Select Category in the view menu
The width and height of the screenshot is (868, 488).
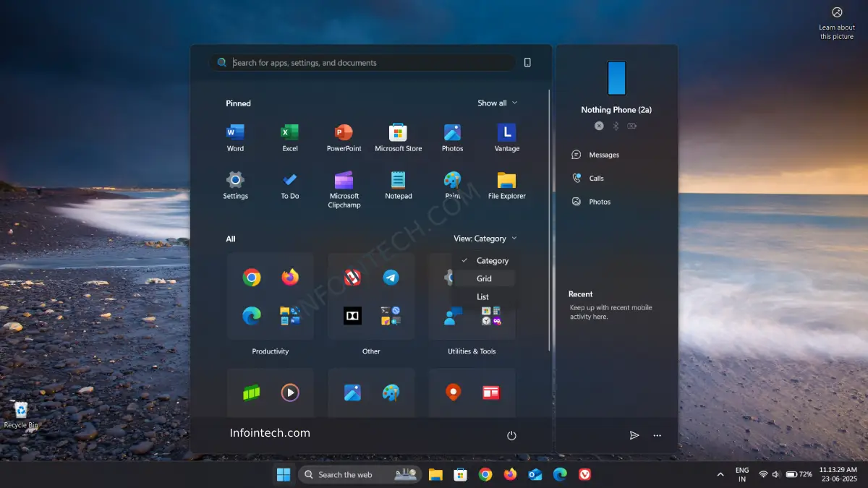485,260
